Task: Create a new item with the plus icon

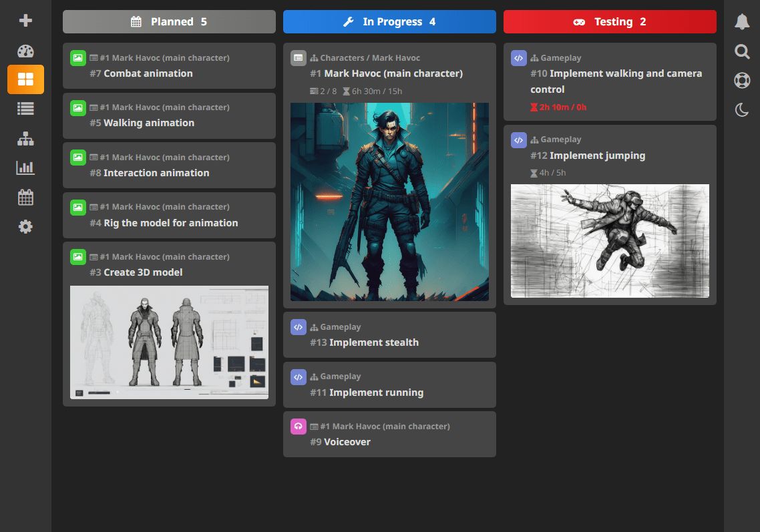Action: (25, 20)
